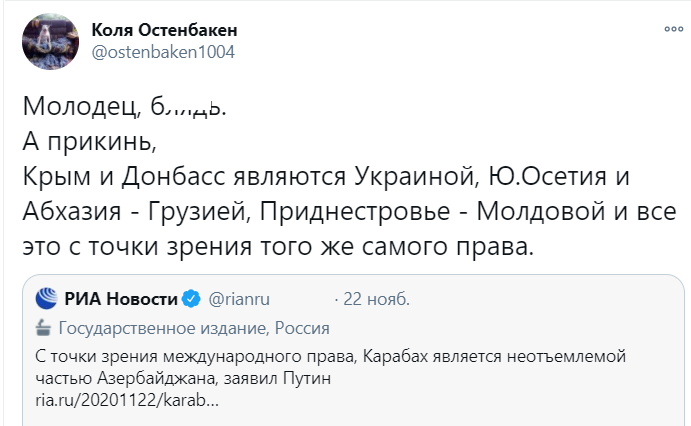Image resolution: width=691 pixels, height=426 pixels.
Task: Open the Государственное издание, Россия label
Action: pos(194,328)
